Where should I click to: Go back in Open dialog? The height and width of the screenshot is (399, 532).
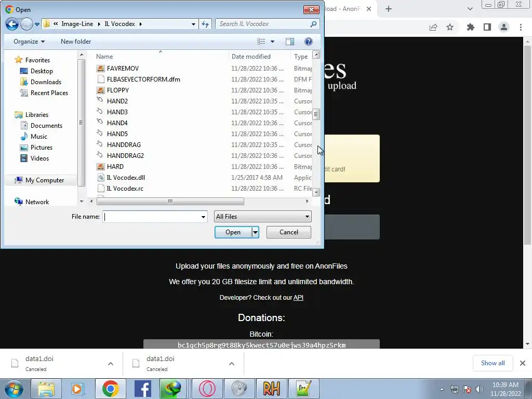[x=12, y=24]
